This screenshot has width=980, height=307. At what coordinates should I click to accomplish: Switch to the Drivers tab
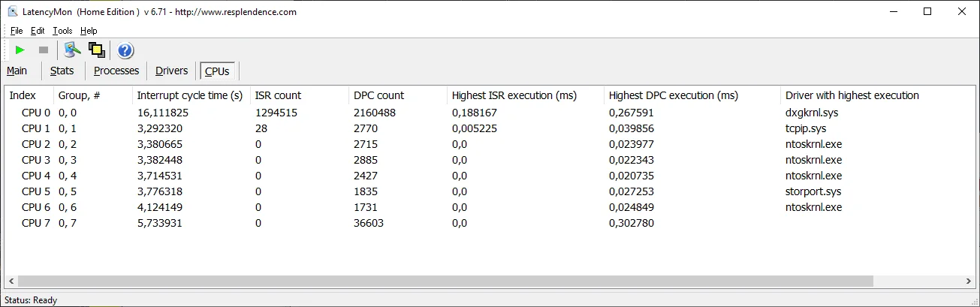click(171, 71)
